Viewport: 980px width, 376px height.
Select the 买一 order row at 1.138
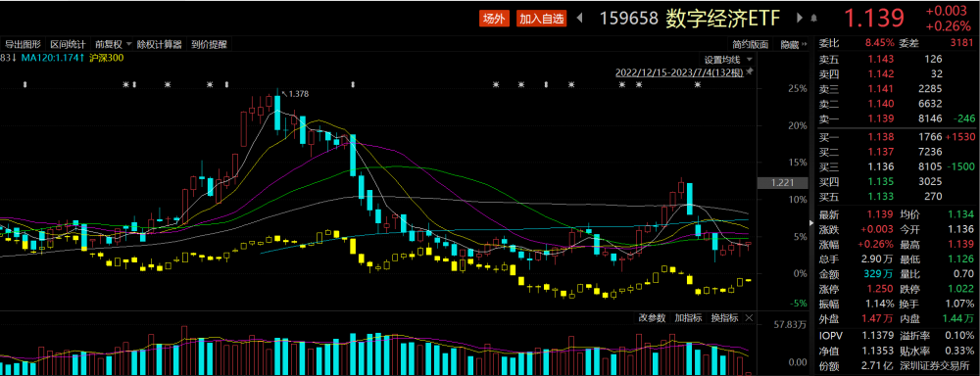coord(898,137)
